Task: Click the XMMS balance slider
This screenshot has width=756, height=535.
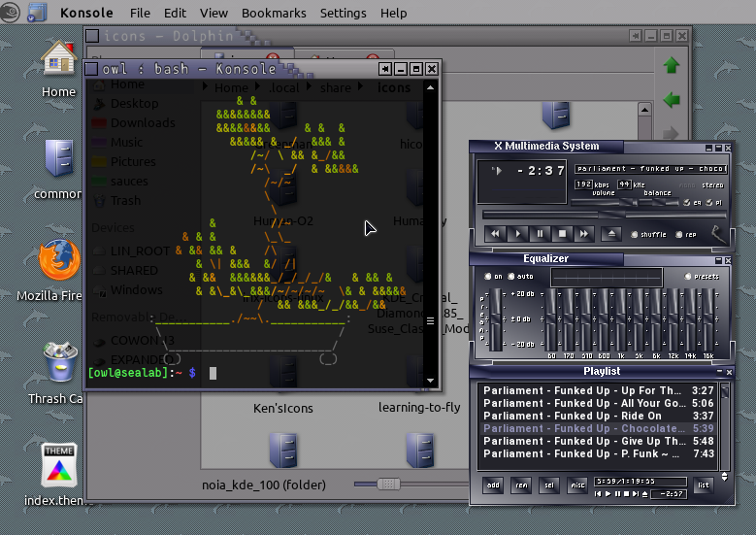Action: pyautogui.click(x=659, y=203)
